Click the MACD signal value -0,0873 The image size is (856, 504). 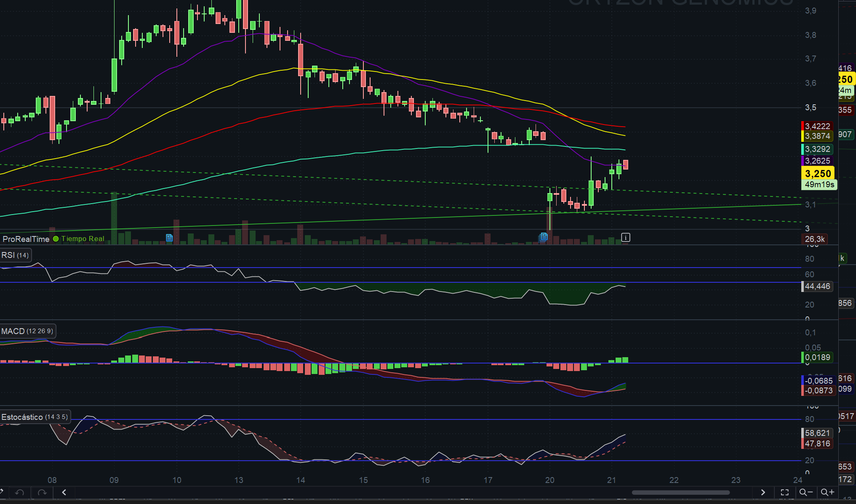818,390
